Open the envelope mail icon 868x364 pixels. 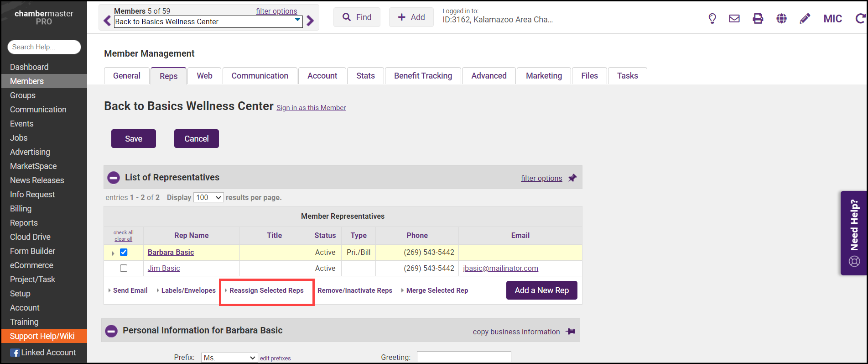(x=734, y=19)
